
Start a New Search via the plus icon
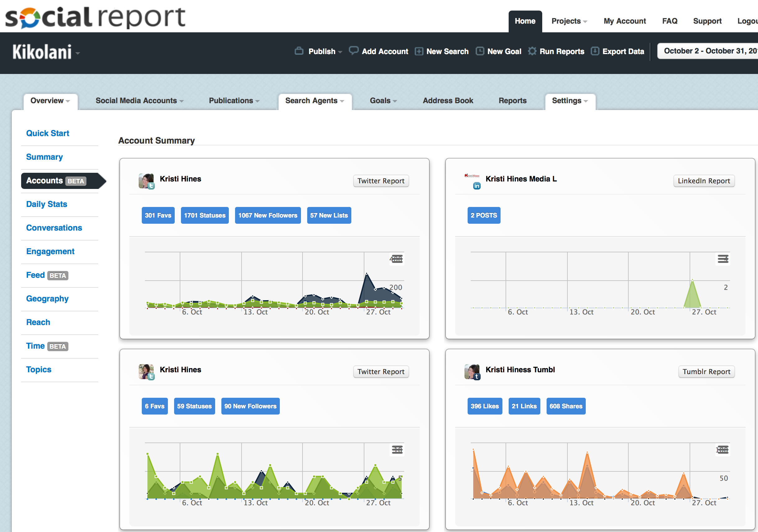coord(418,51)
